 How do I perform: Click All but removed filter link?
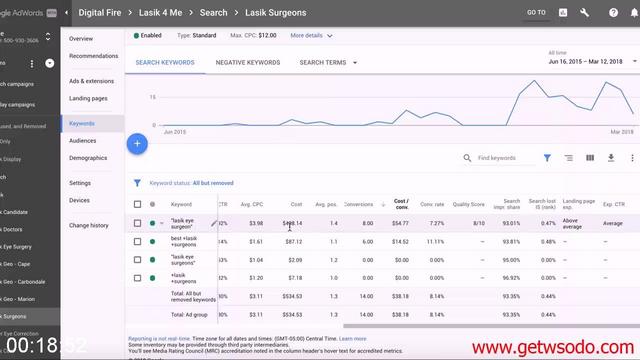pyautogui.click(x=213, y=183)
